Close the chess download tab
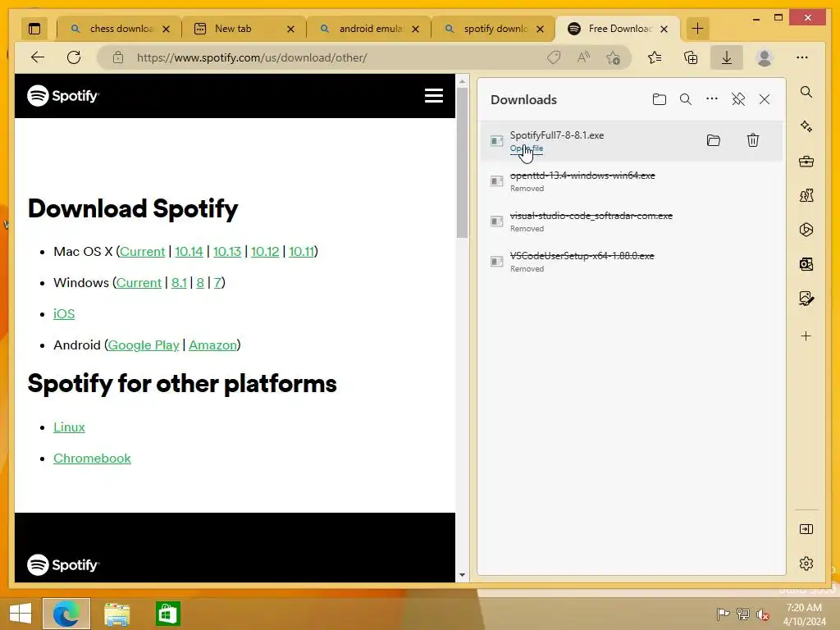This screenshot has width=840, height=630. click(166, 29)
